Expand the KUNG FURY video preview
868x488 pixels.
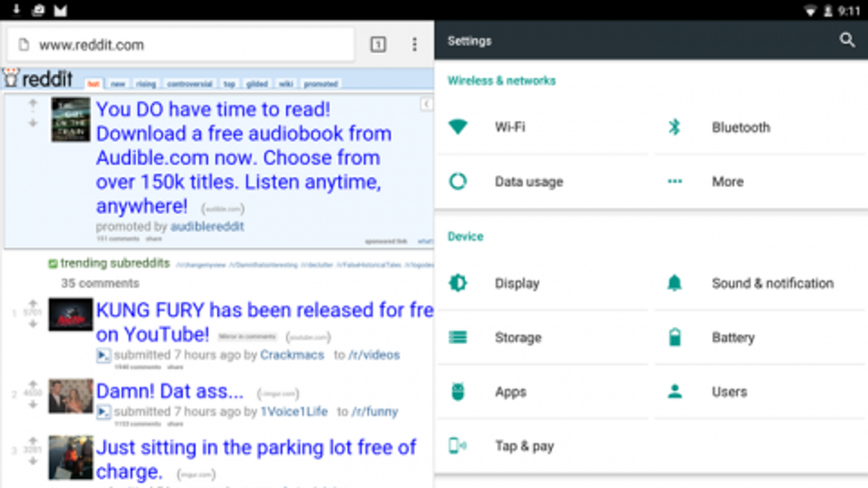[x=103, y=356]
